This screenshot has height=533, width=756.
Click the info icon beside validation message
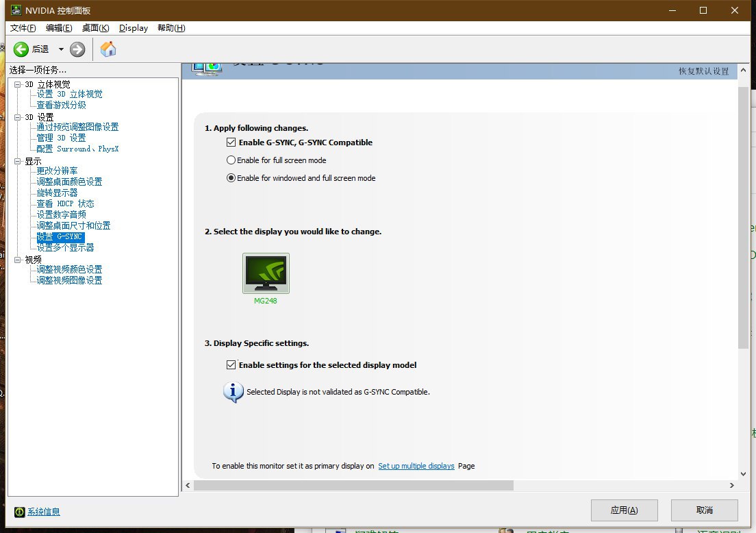[234, 392]
